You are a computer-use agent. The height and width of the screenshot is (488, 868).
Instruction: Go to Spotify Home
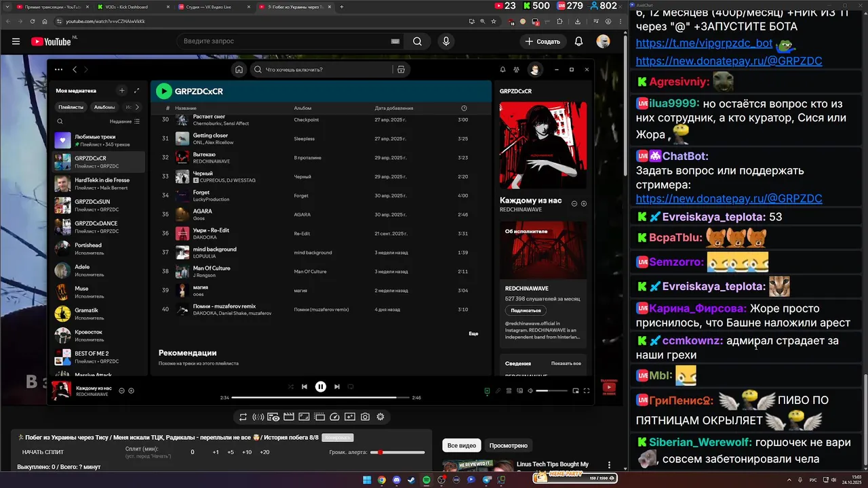(239, 69)
